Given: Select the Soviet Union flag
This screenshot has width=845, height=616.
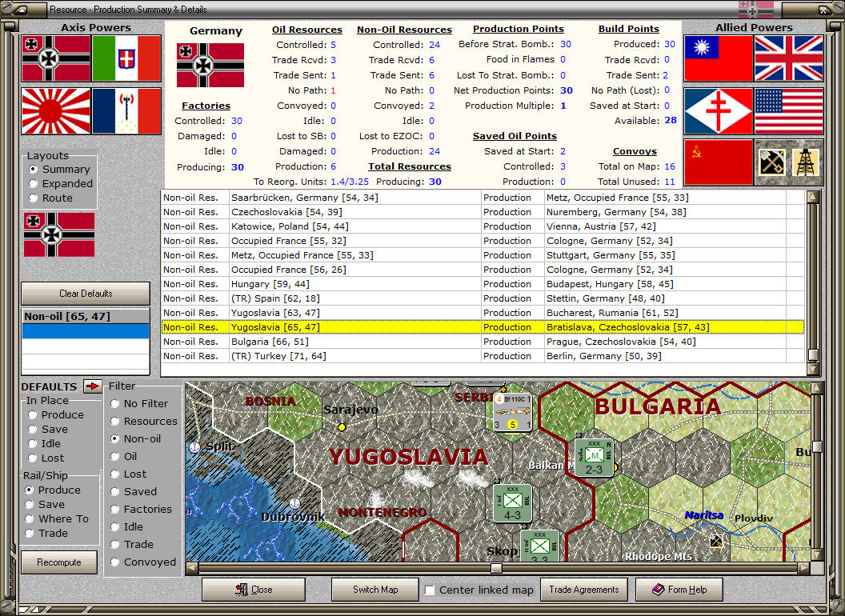Looking at the screenshot, I should pos(719,162).
